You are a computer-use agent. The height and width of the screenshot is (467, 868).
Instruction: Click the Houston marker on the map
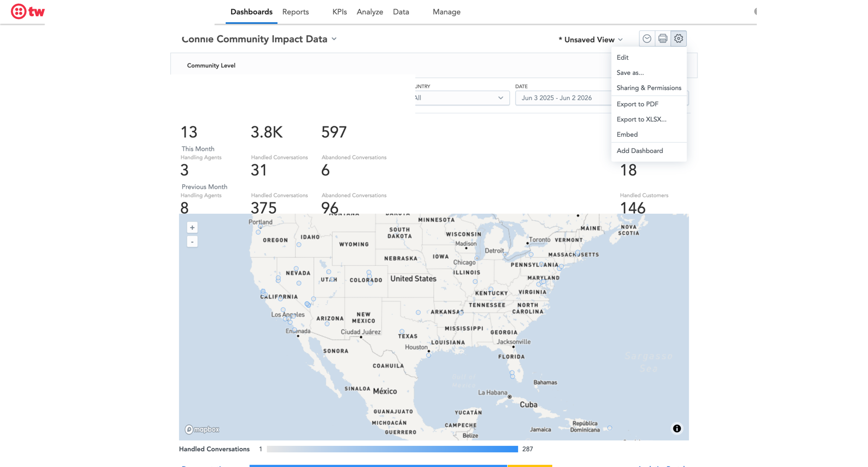click(429, 351)
